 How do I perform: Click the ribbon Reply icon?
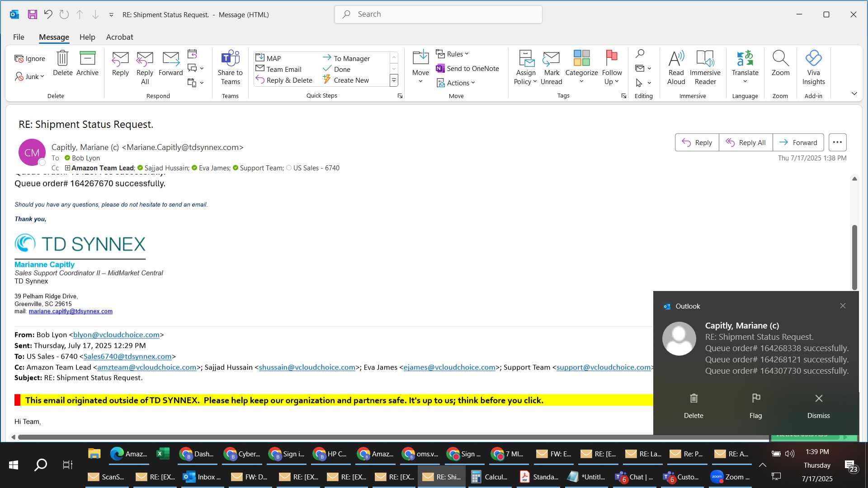pyautogui.click(x=120, y=64)
